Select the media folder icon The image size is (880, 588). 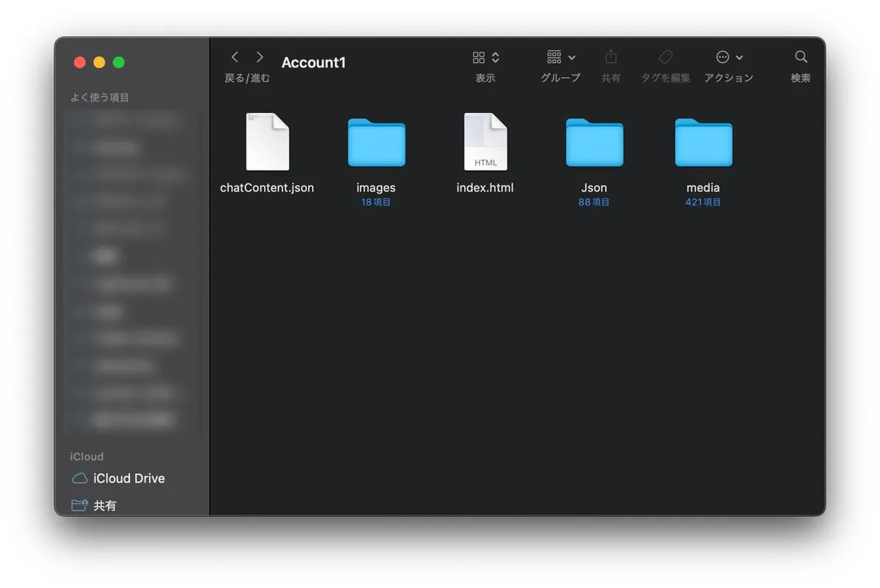(703, 142)
